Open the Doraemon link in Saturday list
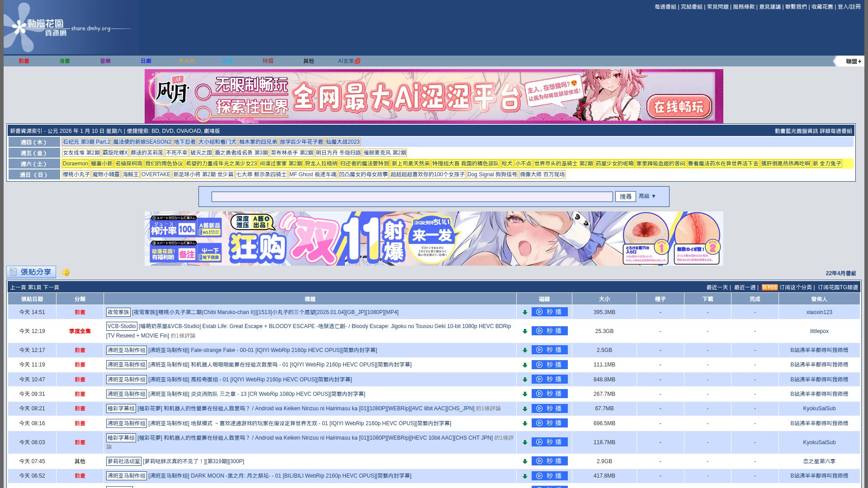Screen dimensions: 868x488 pyautogui.click(x=75, y=164)
